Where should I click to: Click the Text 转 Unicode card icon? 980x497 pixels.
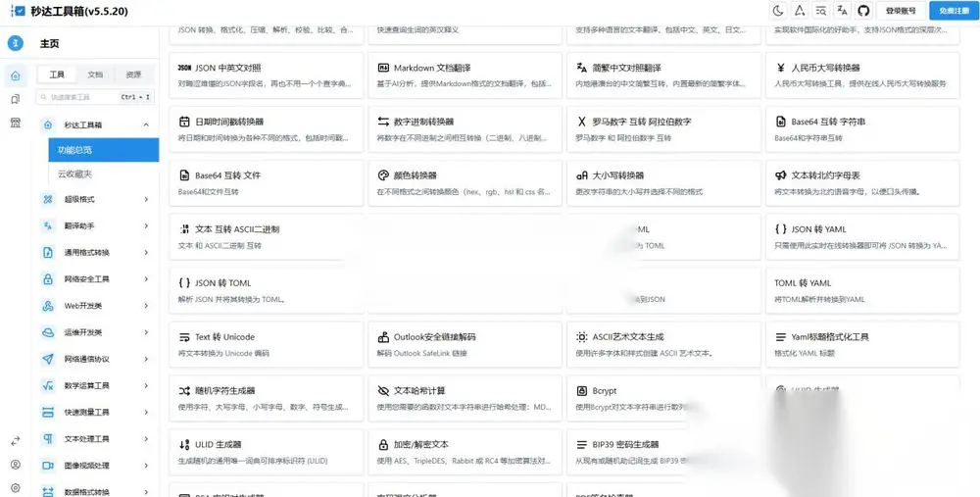click(x=184, y=337)
